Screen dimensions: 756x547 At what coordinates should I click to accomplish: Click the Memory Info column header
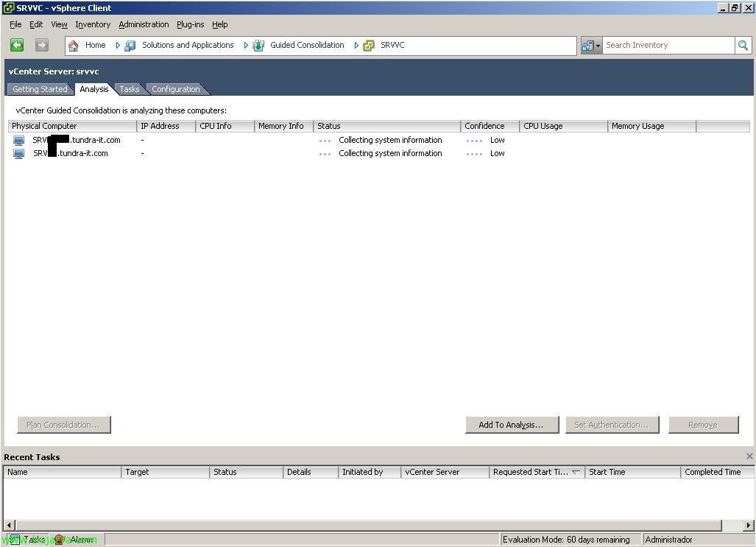[283, 126]
